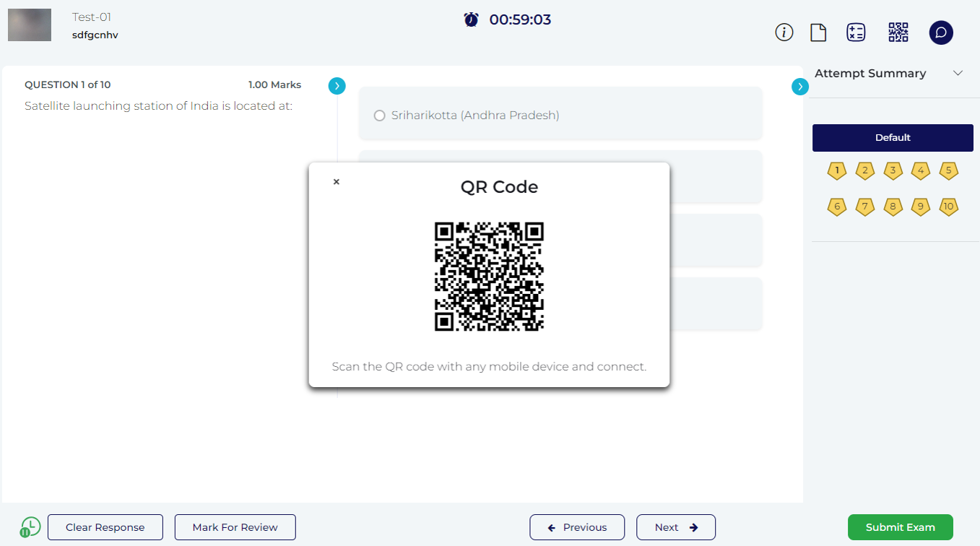This screenshot has width=980, height=546.
Task: Open the calculator icon
Action: click(856, 32)
